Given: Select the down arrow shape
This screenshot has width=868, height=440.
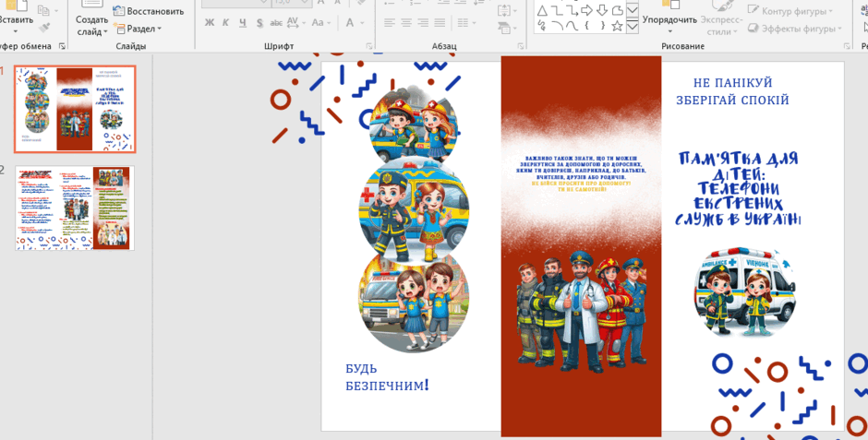Looking at the screenshot, I should 602,10.
